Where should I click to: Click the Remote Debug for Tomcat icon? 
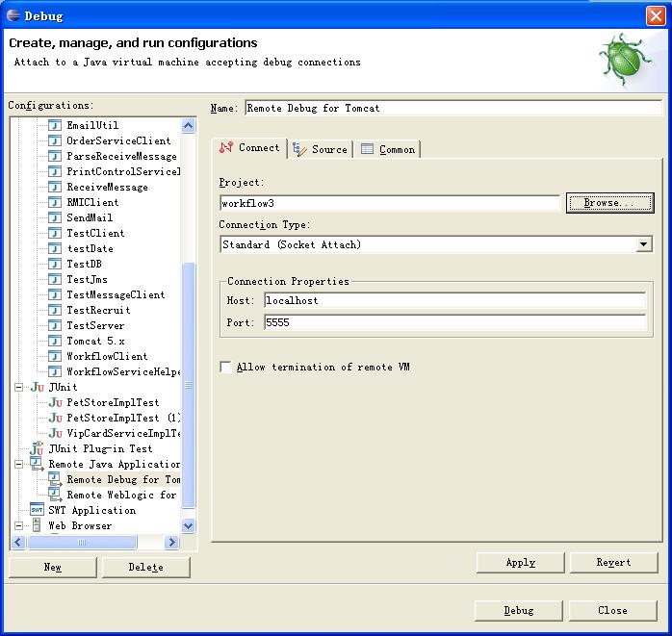point(55,479)
